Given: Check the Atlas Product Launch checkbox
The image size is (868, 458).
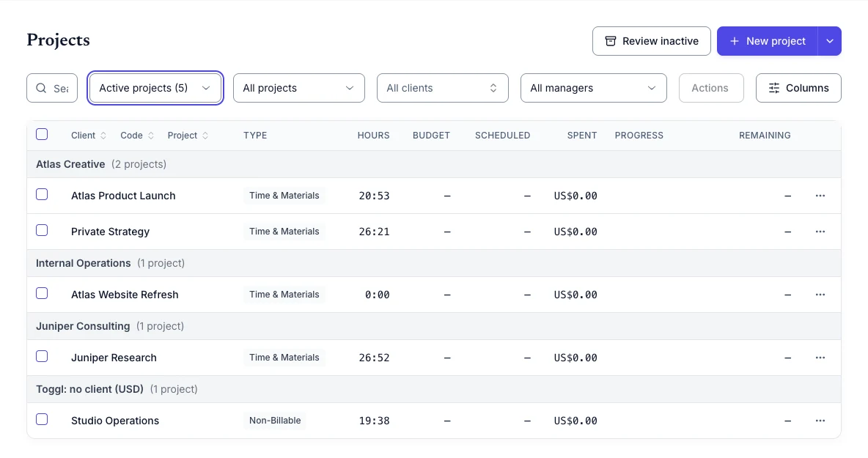Looking at the screenshot, I should (42, 195).
